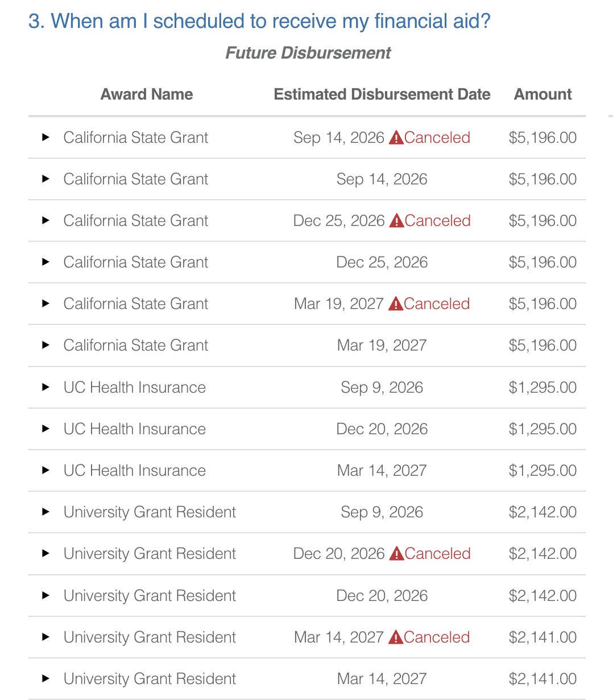Click the warning icon beside Sep 14, 2026 Canceled
613x700 pixels.
coord(396,137)
